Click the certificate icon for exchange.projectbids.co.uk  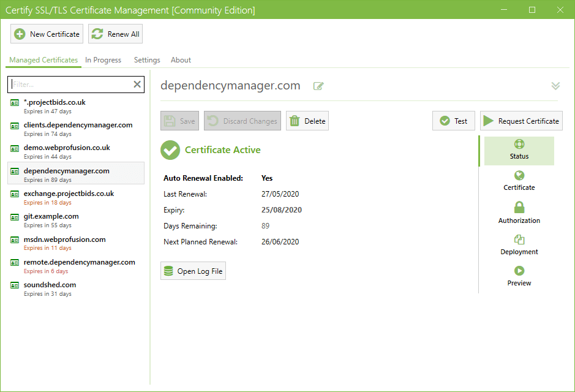point(15,194)
